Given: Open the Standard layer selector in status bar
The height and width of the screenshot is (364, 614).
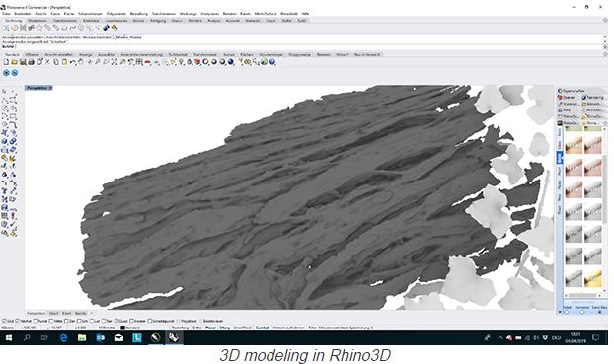Looking at the screenshot, I should 131,328.
